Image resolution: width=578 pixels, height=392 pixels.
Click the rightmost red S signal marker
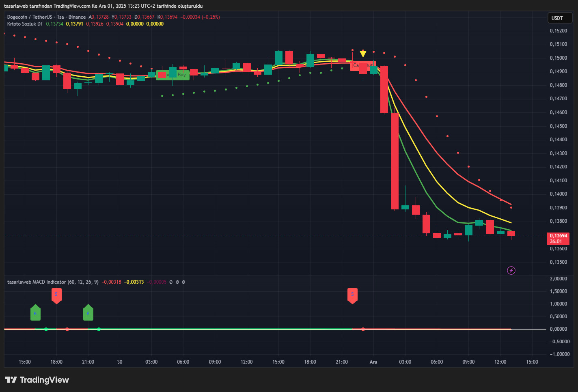[x=352, y=295]
